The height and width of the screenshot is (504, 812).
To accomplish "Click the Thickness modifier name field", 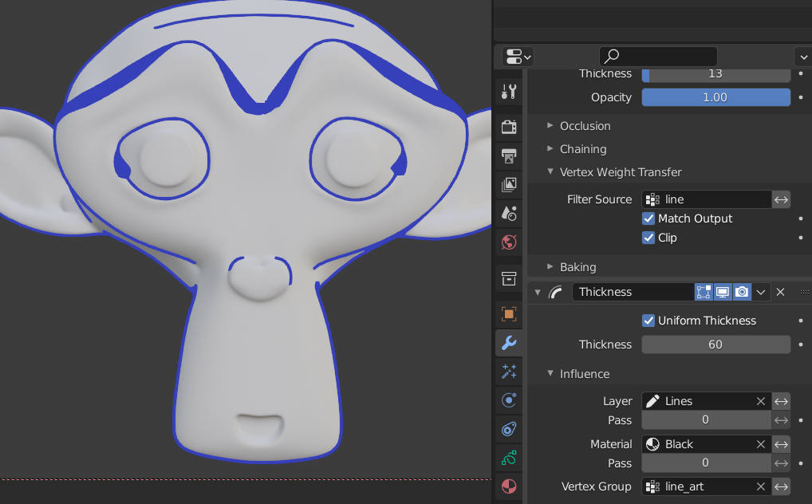I will pos(633,292).
